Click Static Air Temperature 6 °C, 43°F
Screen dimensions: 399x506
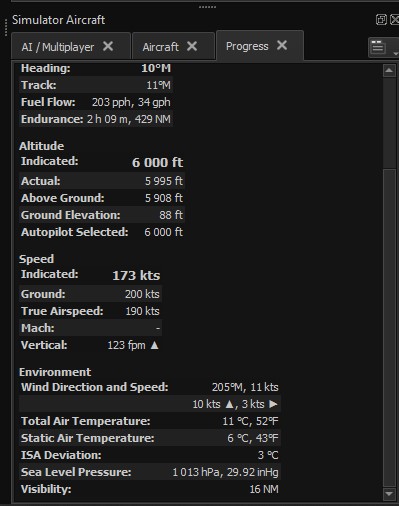coord(253,438)
